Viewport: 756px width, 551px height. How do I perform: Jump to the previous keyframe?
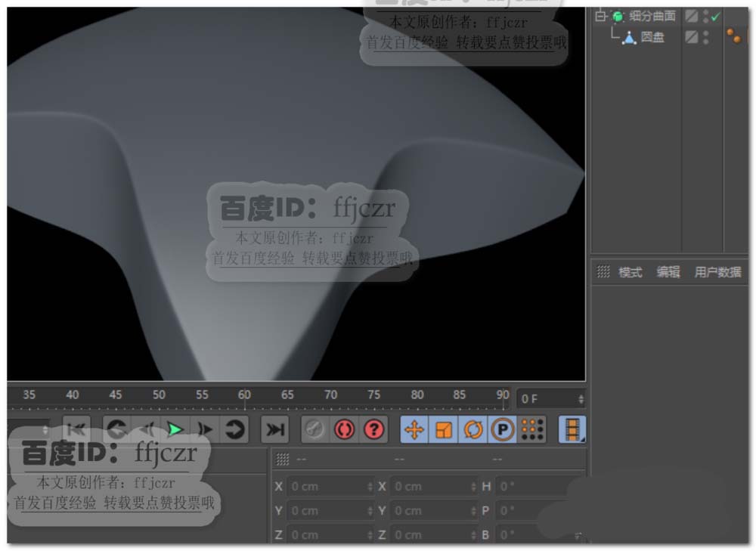click(x=117, y=429)
